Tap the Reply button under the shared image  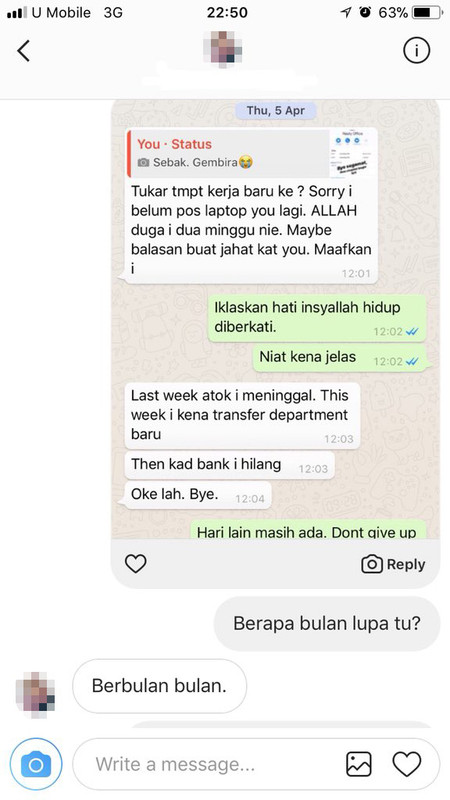pyautogui.click(x=393, y=564)
